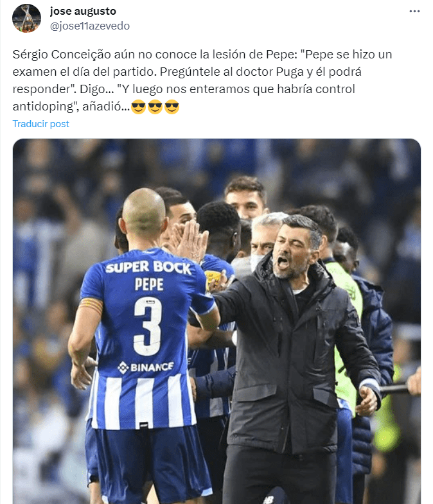Click the first sunglasses emoji in the post
The height and width of the screenshot is (504, 433).
click(138, 107)
